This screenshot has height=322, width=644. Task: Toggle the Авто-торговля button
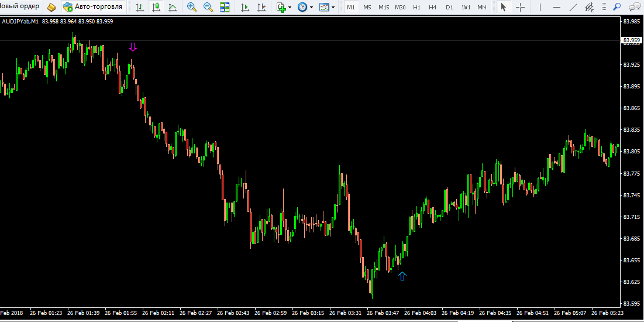coord(93,7)
